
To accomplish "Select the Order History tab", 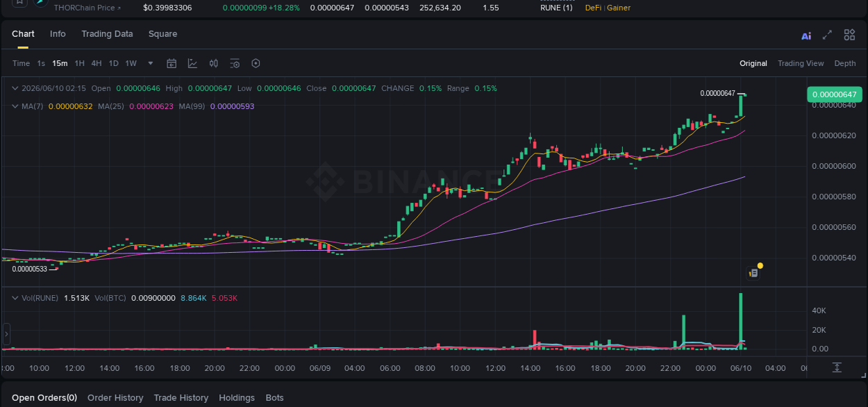I will tap(115, 398).
